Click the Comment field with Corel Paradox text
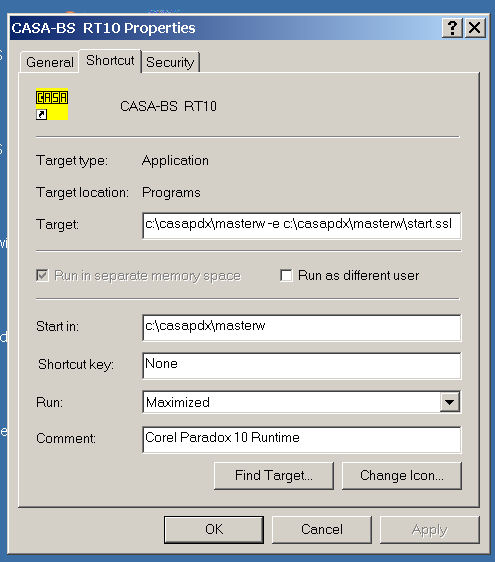The image size is (495, 562). (x=301, y=439)
